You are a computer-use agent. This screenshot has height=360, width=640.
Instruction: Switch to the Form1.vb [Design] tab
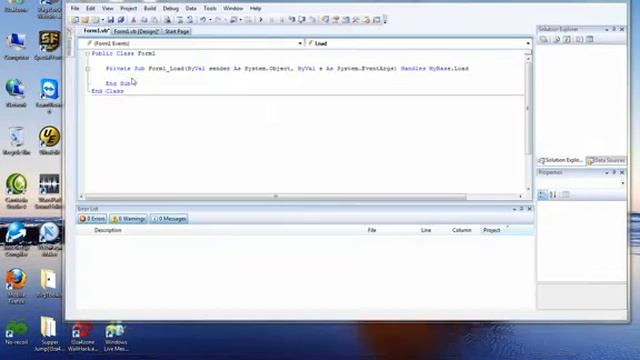136,31
